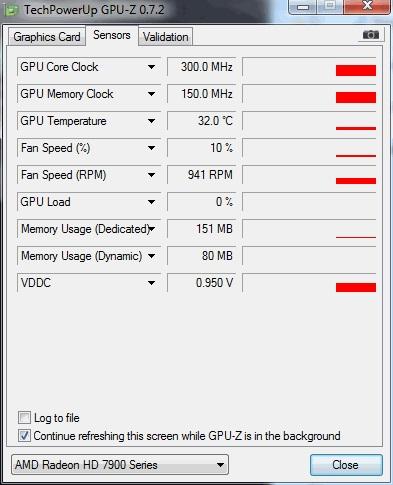This screenshot has height=485, width=393.
Task: Select the Sensors tab
Action: pyautogui.click(x=112, y=35)
